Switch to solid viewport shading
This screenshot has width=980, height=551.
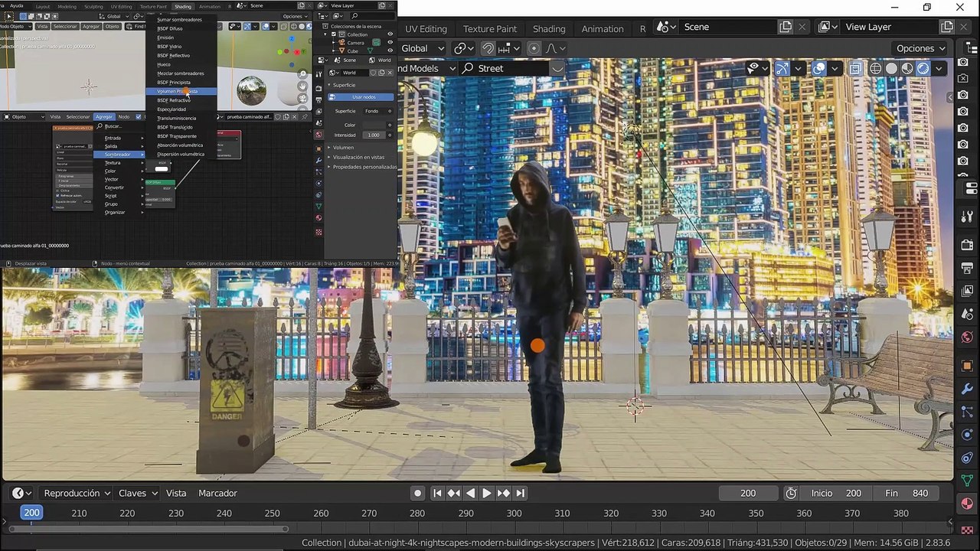[x=892, y=68]
